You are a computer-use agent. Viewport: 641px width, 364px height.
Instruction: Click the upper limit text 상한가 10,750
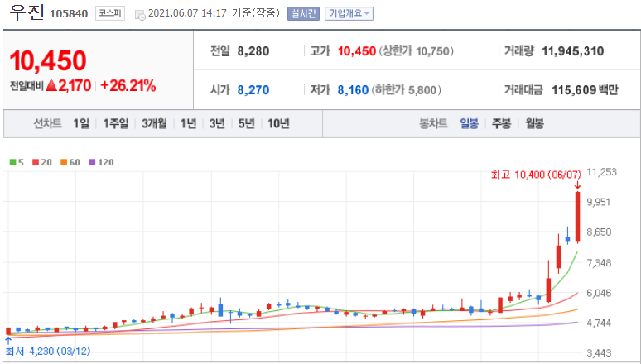417,51
